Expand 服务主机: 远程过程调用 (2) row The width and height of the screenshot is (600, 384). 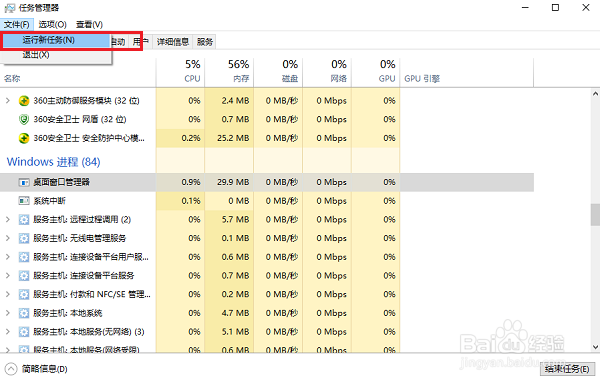[8, 220]
